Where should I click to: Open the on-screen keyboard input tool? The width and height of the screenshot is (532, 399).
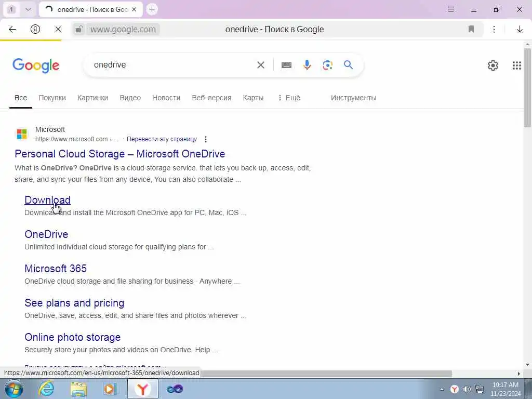(x=286, y=65)
